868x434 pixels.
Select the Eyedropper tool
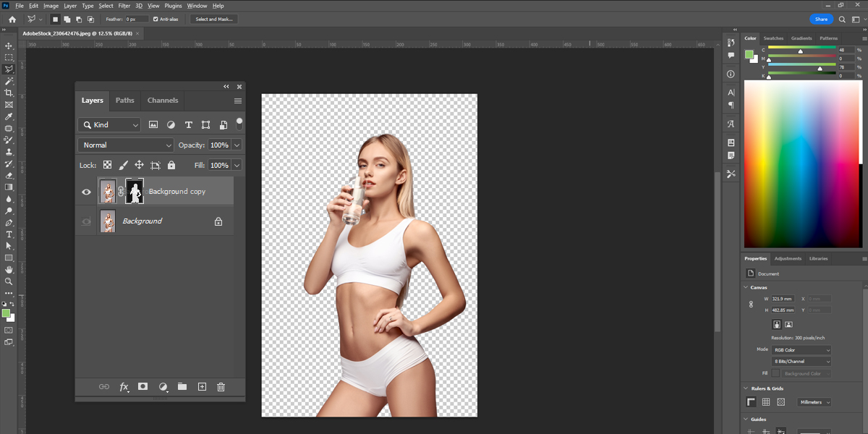point(9,116)
